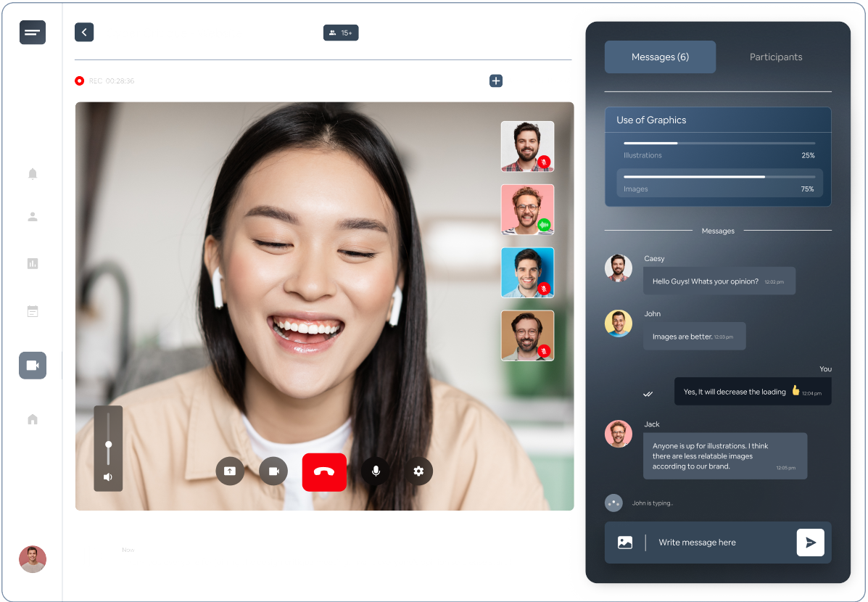Image resolution: width=868 pixels, height=602 pixels.
Task: Click the add plus button above video
Action: tap(496, 81)
